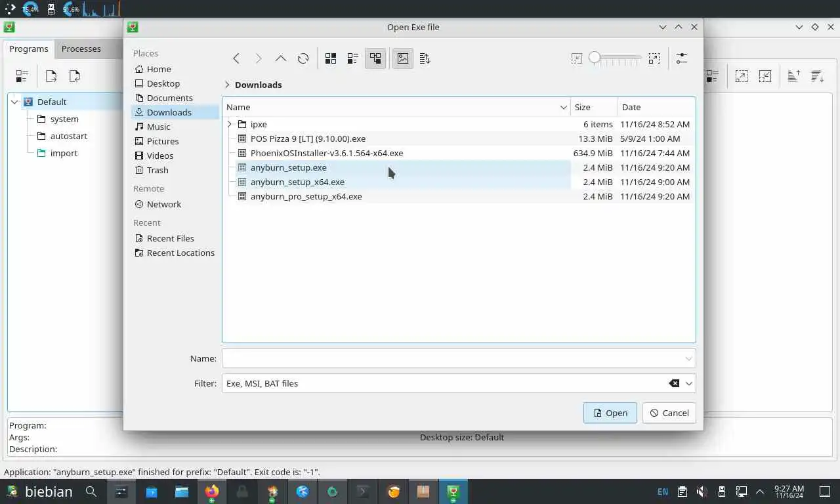Click the volume muted tray icon
The width and height of the screenshot is (840, 504).
tap(702, 492)
